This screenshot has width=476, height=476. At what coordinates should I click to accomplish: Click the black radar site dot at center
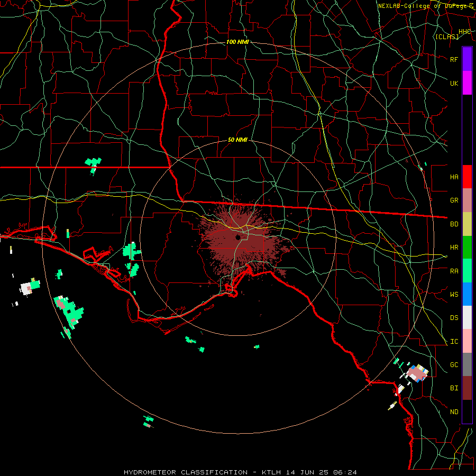pos(238,237)
